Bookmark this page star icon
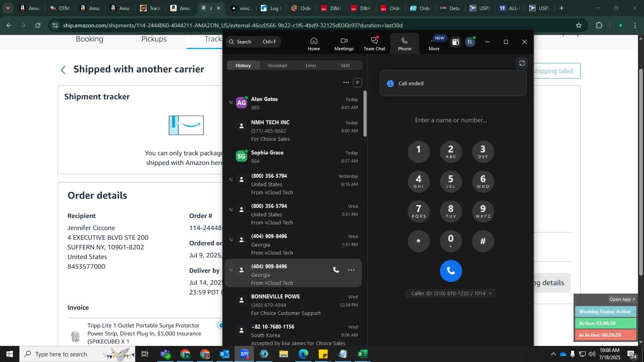The width and height of the screenshot is (644, 362). pyautogui.click(x=579, y=25)
